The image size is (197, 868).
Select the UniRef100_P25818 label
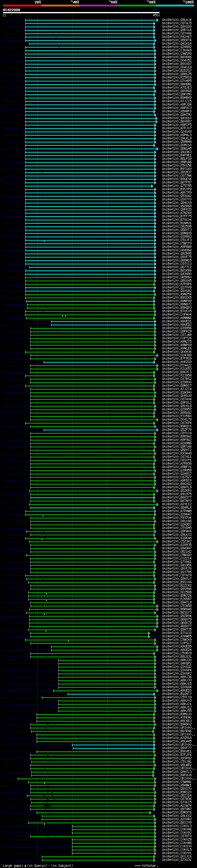(x=177, y=78)
